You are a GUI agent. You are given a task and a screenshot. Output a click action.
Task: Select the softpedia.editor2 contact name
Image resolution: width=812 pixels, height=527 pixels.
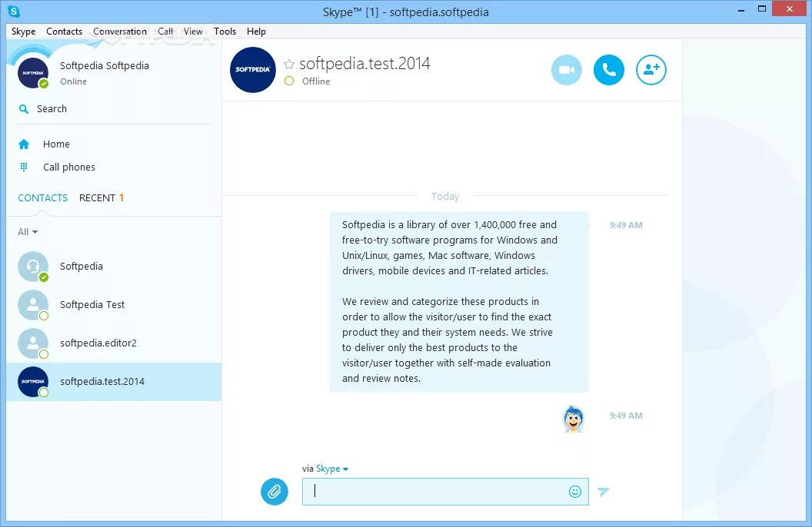(98, 343)
